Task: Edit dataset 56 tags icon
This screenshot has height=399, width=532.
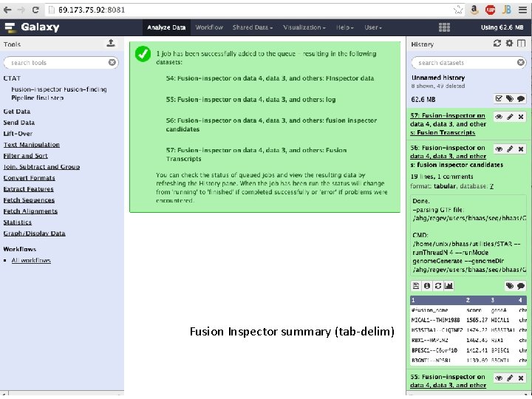Action: click(510, 286)
